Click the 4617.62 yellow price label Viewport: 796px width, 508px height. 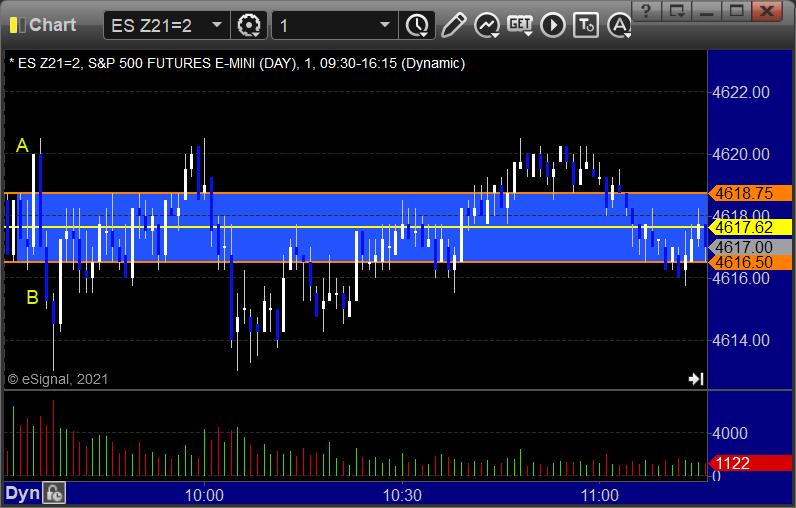(750, 227)
